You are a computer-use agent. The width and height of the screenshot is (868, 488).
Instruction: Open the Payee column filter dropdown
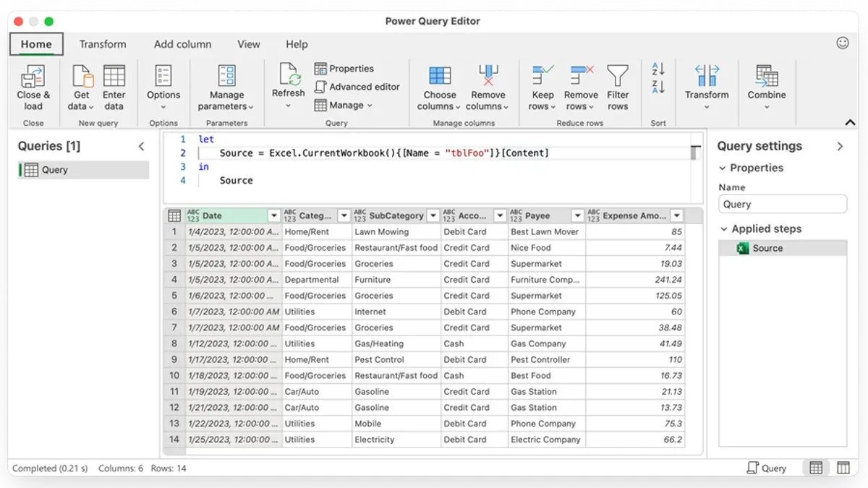coord(577,215)
